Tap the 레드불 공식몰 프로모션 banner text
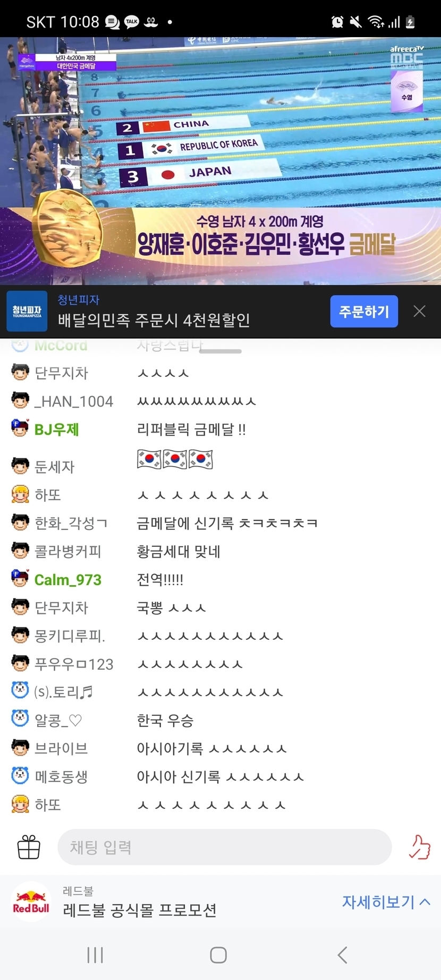 pos(140,910)
